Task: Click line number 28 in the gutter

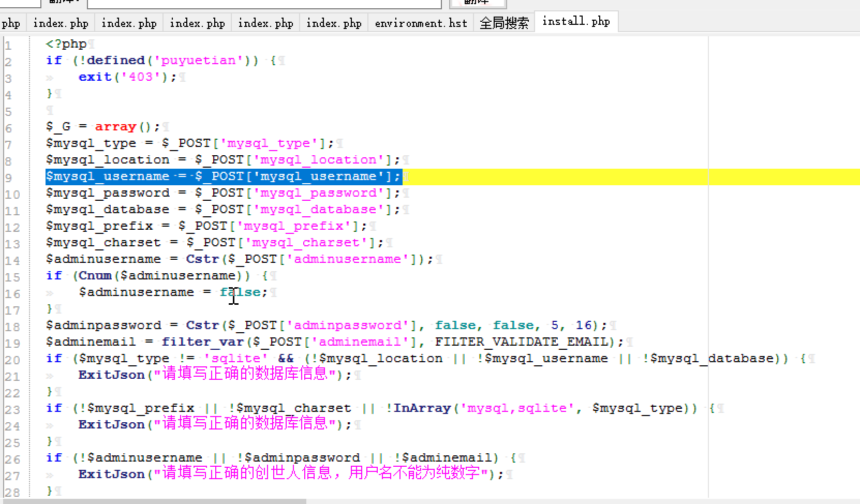Action: [12, 493]
